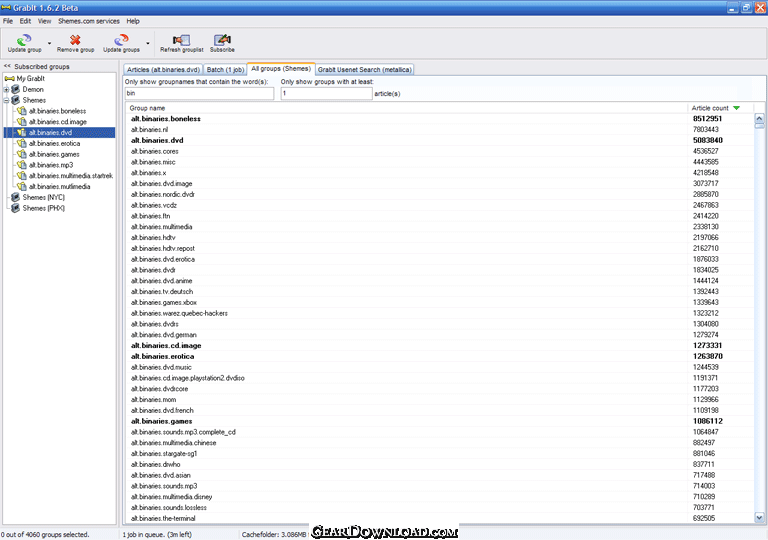Image resolution: width=768 pixels, height=540 pixels.
Task: Expand the Demon server node
Action: tap(6, 89)
